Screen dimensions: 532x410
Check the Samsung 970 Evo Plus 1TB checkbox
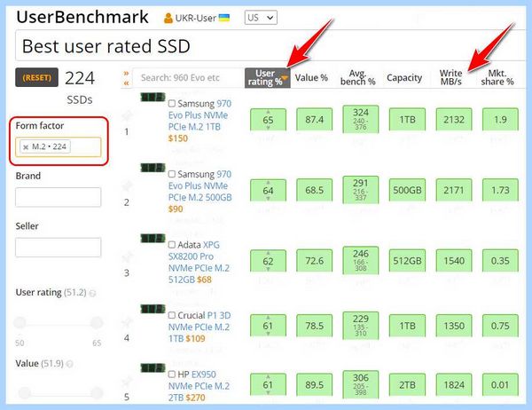pyautogui.click(x=172, y=103)
